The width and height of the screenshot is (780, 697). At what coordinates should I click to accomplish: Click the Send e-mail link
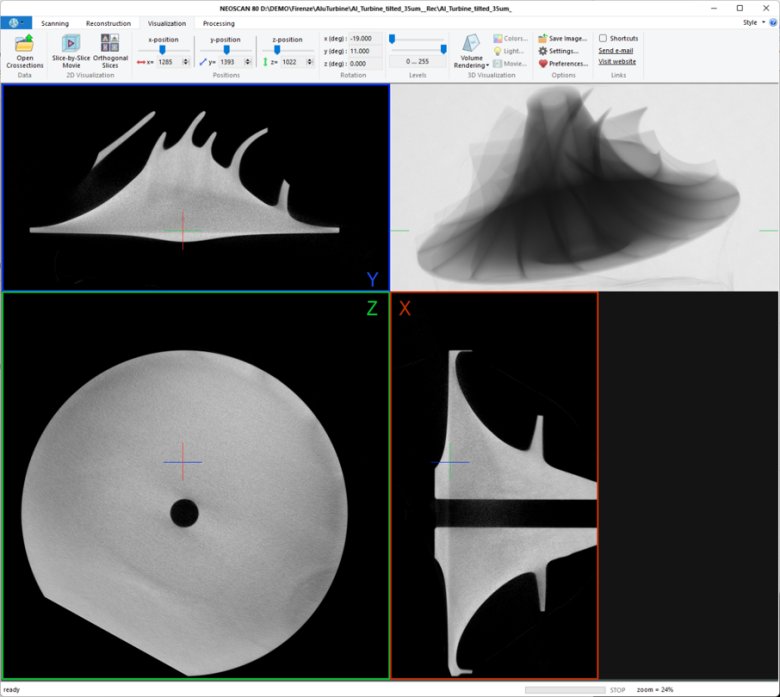click(x=615, y=50)
